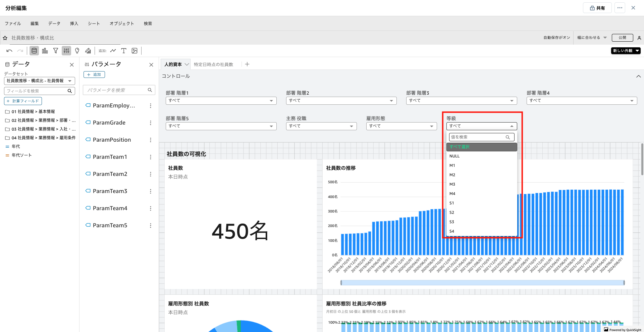
Task: Star the analysis as favorite
Action: click(x=5, y=38)
